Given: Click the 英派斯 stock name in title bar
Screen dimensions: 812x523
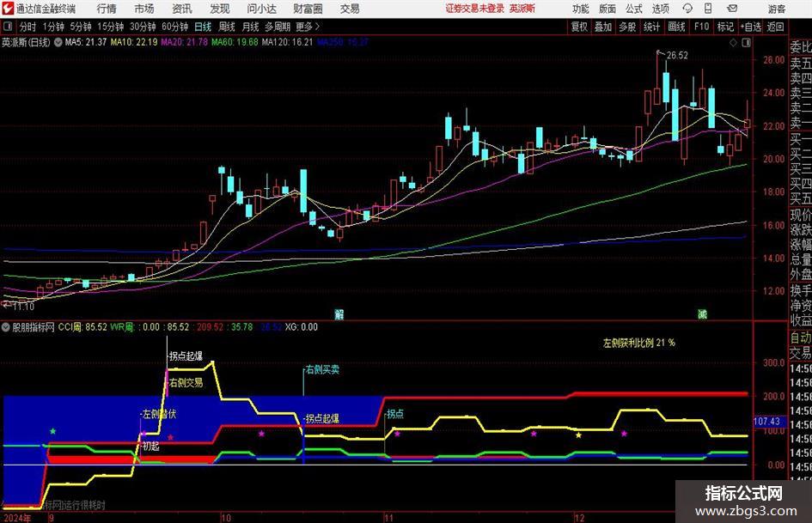Looking at the screenshot, I should tap(522, 9).
